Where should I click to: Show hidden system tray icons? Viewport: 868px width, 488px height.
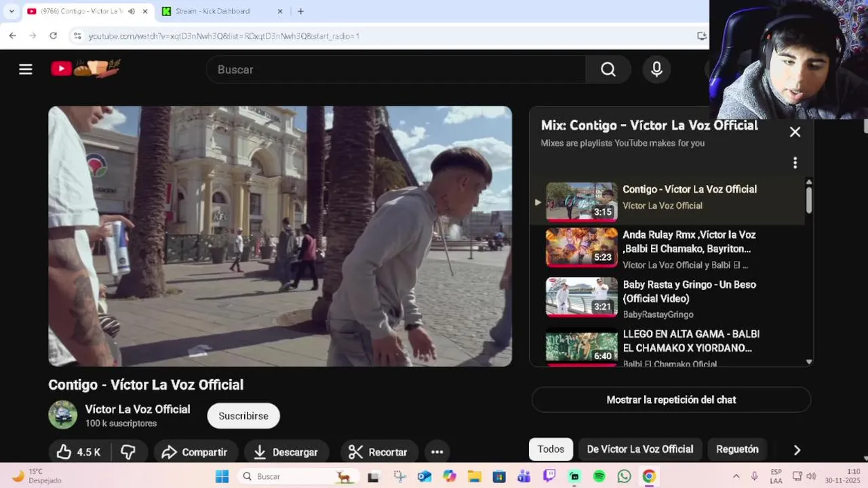pos(736,476)
